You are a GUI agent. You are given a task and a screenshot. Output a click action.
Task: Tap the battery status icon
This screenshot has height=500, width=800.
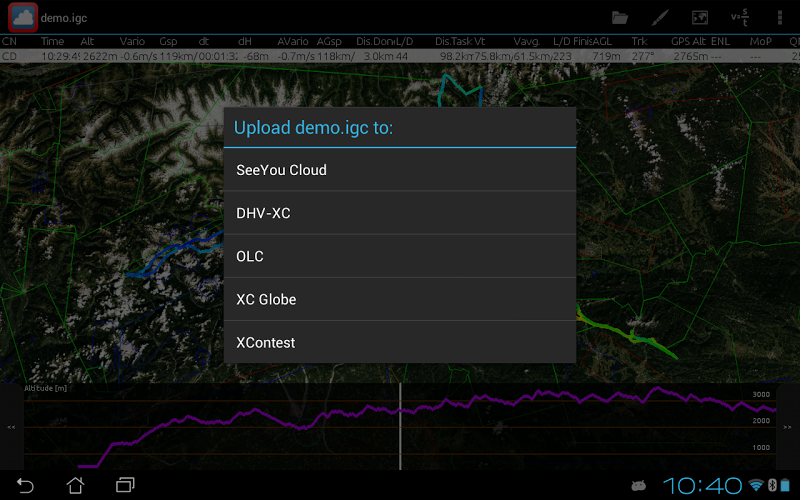tap(785, 485)
